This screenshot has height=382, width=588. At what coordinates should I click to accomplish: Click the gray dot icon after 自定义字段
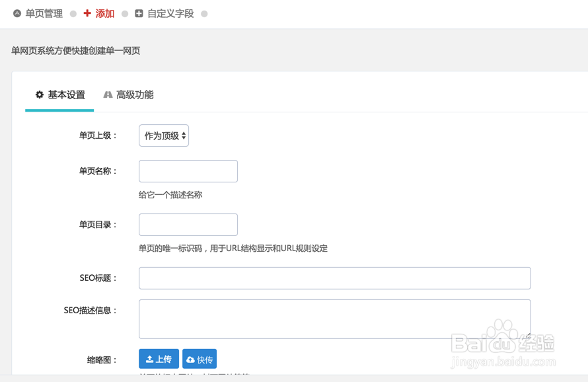coord(203,13)
